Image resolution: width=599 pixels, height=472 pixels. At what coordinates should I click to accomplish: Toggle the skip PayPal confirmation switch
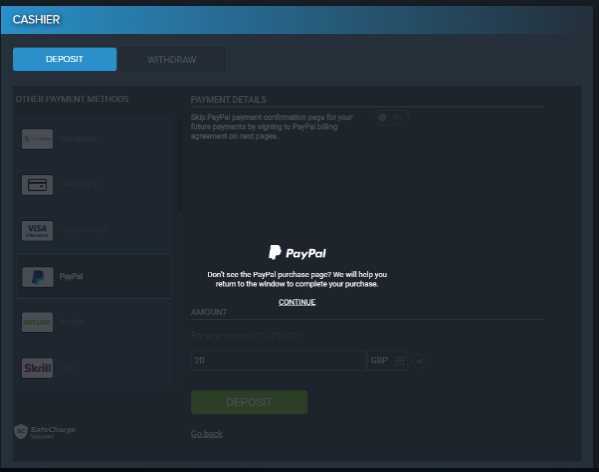click(392, 117)
